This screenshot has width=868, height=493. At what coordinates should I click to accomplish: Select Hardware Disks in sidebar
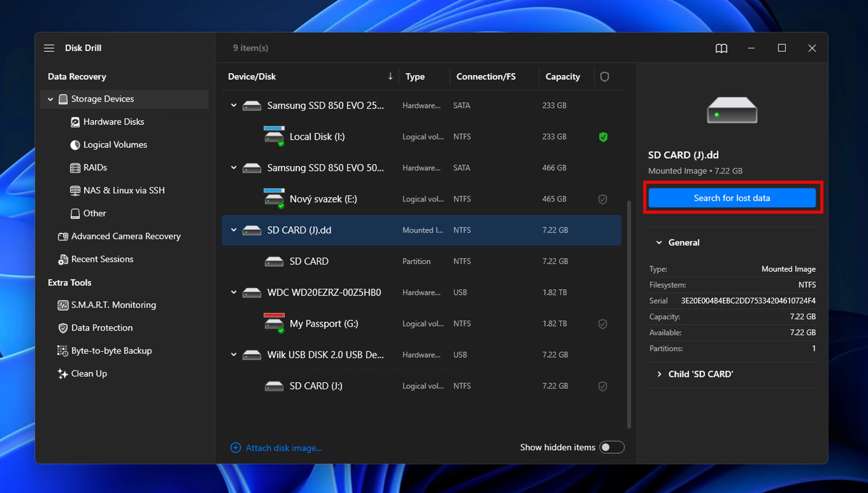coord(114,122)
